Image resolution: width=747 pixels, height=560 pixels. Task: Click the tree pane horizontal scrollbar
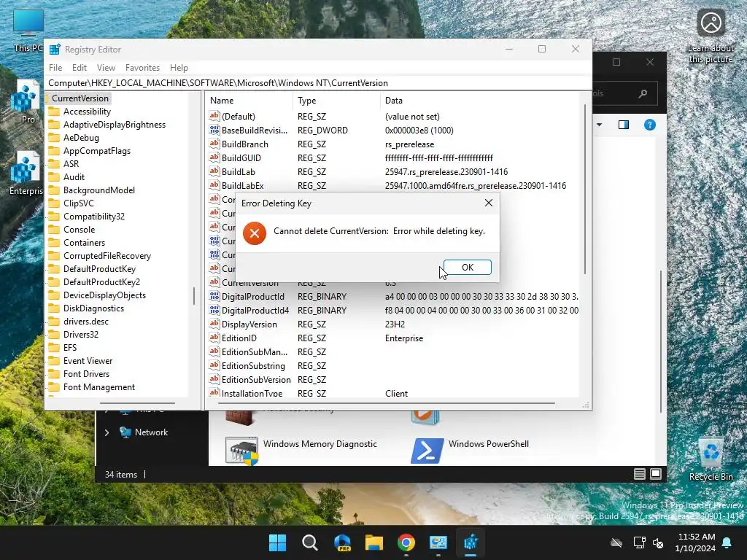[137, 403]
